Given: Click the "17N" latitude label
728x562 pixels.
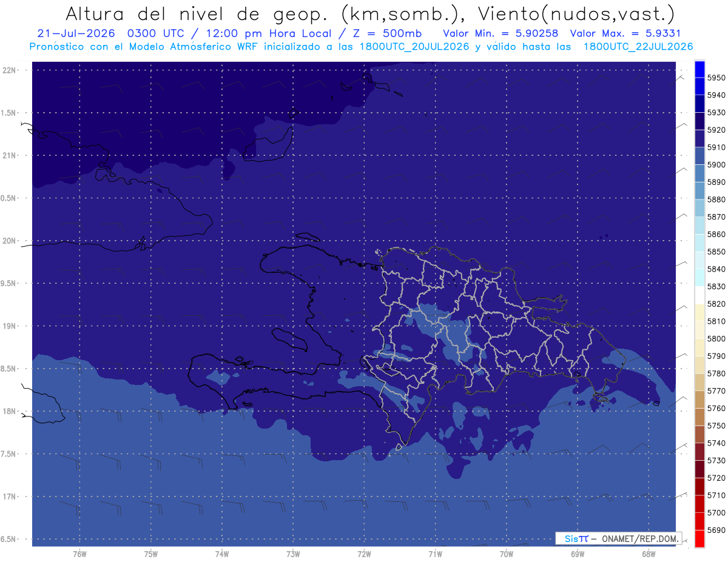Looking at the screenshot, I should pyautogui.click(x=10, y=497).
